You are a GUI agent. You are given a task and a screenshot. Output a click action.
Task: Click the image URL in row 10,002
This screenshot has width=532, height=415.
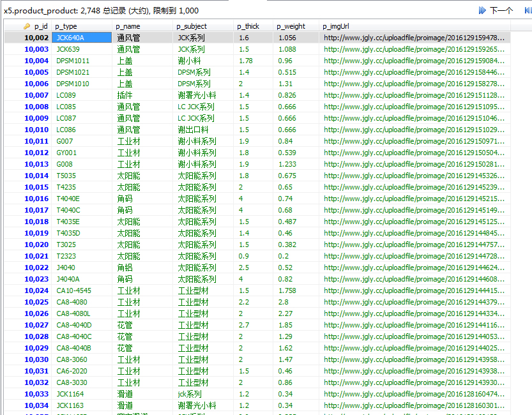click(414, 38)
